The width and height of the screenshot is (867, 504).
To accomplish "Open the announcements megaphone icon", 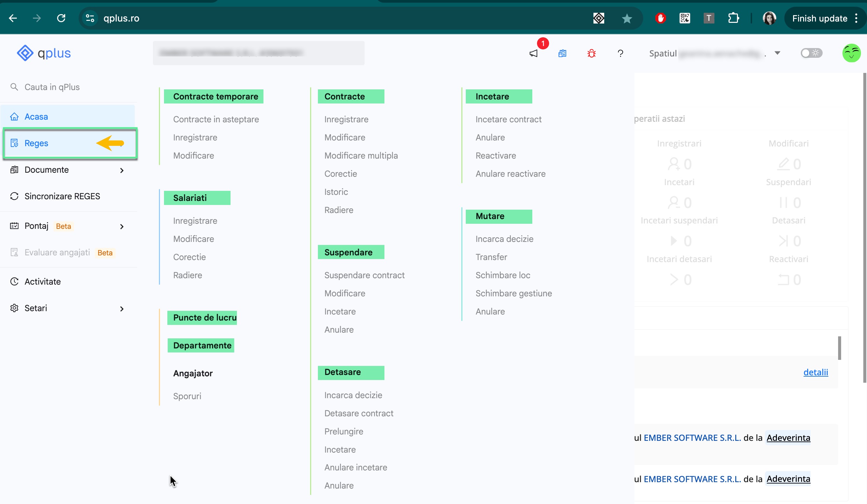I will (x=533, y=53).
